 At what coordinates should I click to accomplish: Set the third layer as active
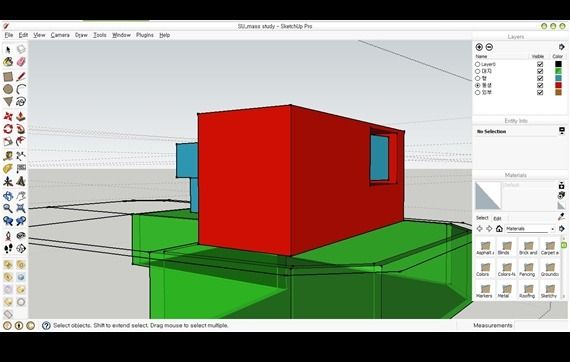(478, 78)
